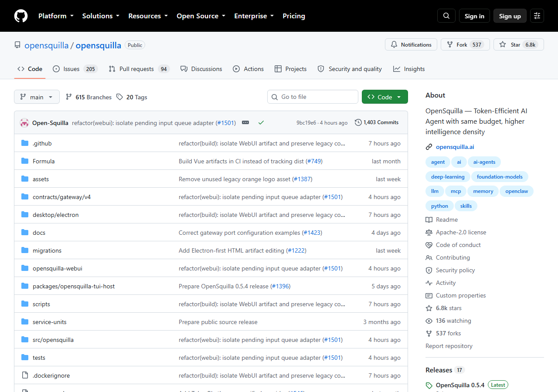Open the opensquilla owner link in breadcrumb
Image resolution: width=558 pixels, height=392 pixels.
pyautogui.click(x=46, y=45)
